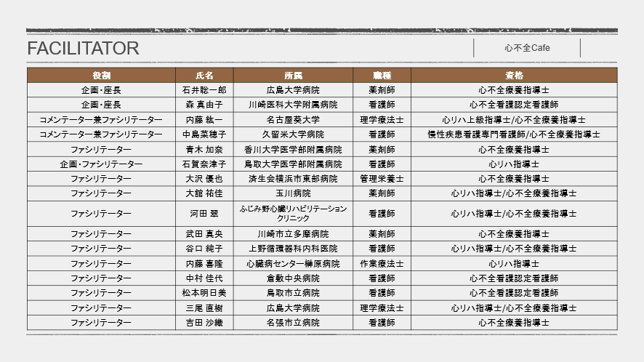Click the FACILITATOR slide title
This screenshot has height=362, width=644.
pyautogui.click(x=83, y=49)
